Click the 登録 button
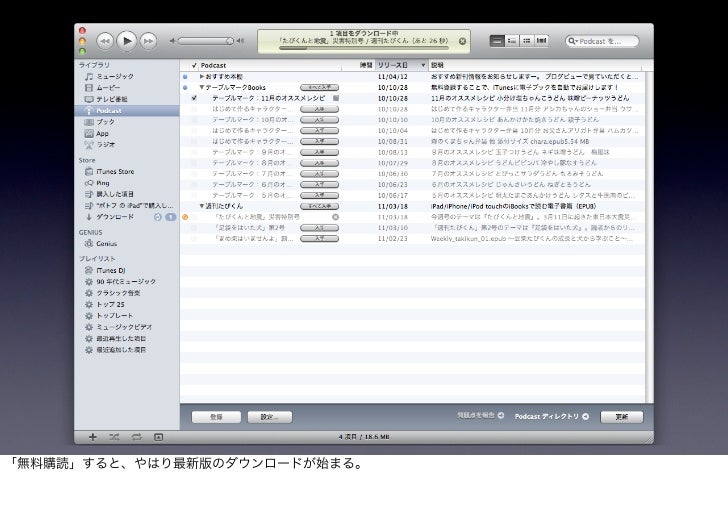 [216, 417]
